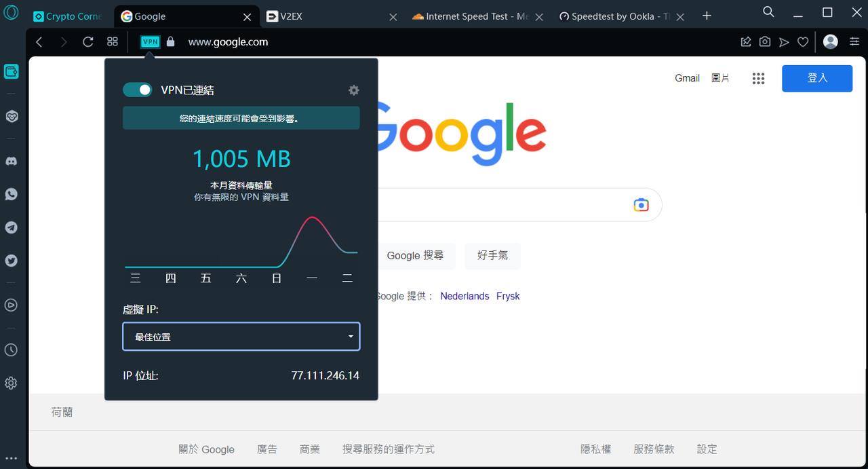
Task: Open the 商業 footer link
Action: pos(310,449)
